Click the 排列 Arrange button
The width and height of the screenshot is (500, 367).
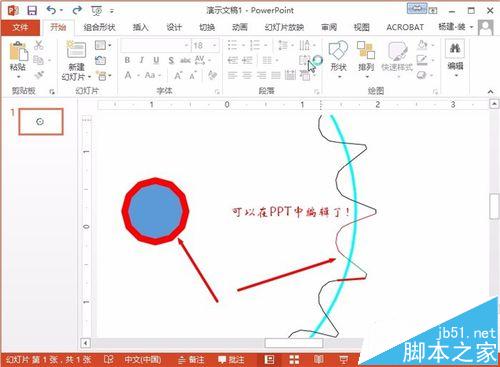click(366, 59)
